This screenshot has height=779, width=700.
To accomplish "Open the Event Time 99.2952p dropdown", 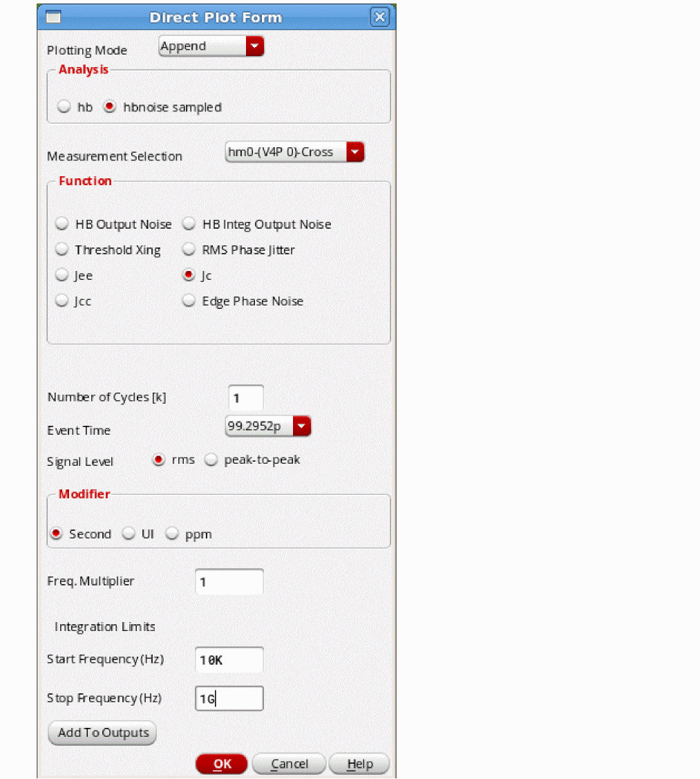I will coord(268,426).
